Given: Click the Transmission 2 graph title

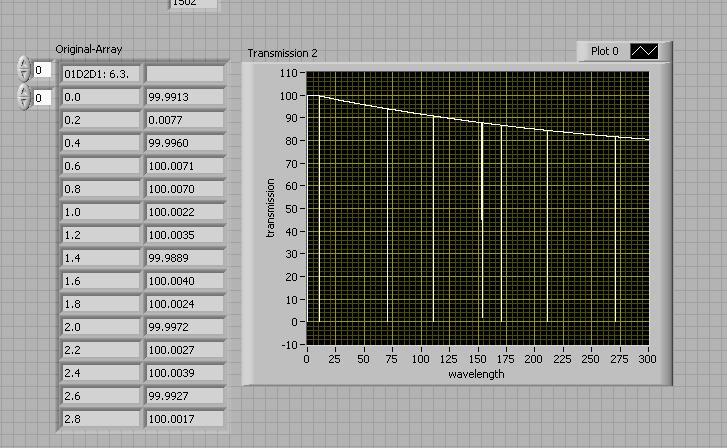Looking at the screenshot, I should [282, 53].
